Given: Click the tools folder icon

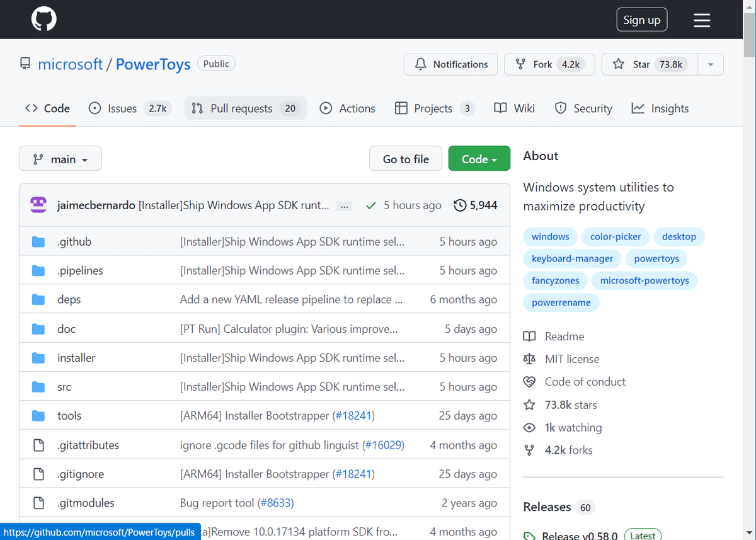Looking at the screenshot, I should [38, 415].
